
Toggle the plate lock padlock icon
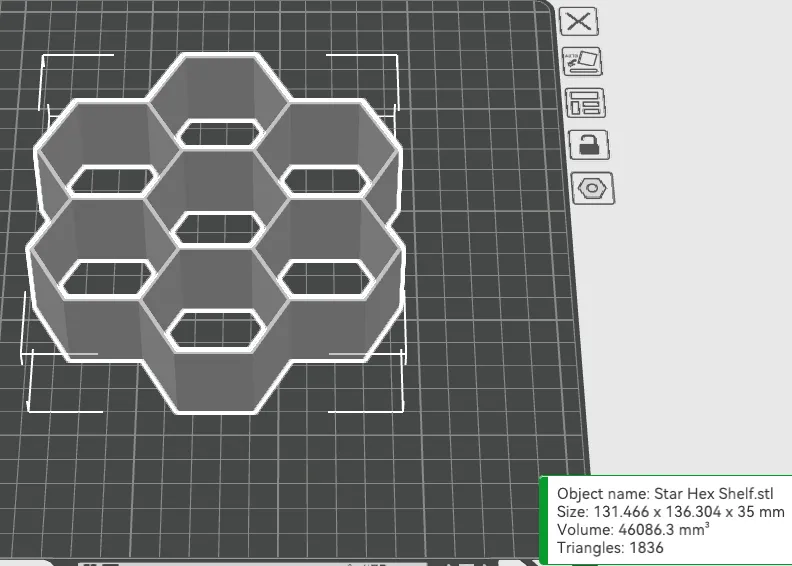(589, 145)
